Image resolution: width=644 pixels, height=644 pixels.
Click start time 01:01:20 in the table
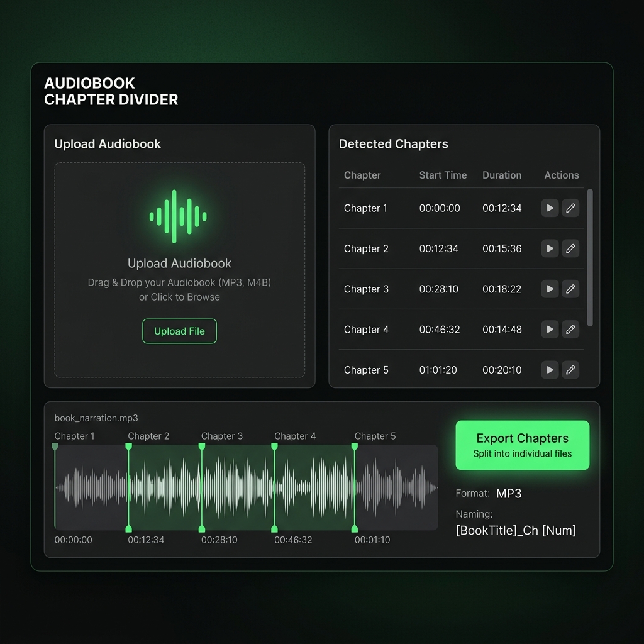click(x=438, y=370)
